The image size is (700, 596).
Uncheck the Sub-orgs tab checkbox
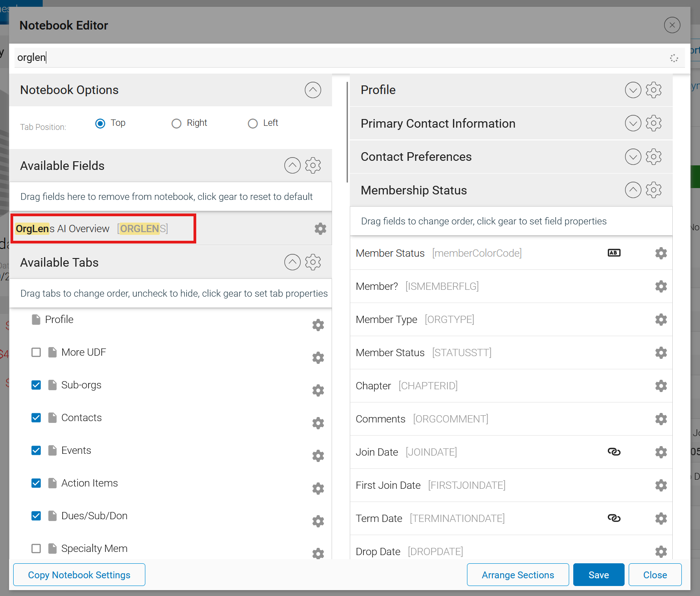click(36, 385)
